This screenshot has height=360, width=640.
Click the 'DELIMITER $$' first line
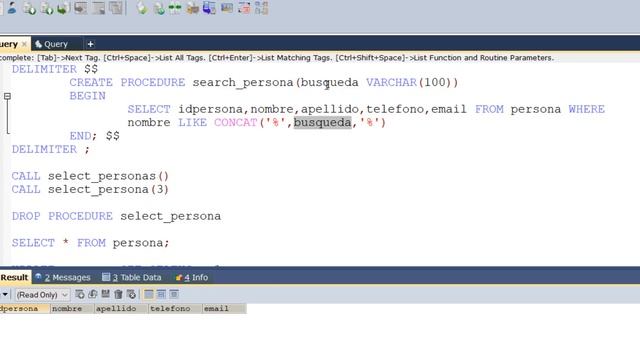55,69
